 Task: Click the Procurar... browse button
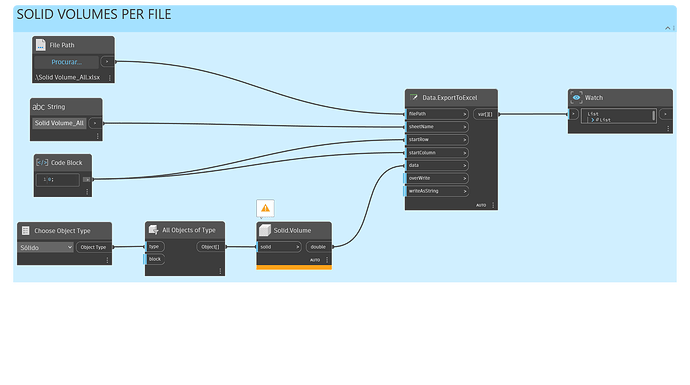click(66, 62)
